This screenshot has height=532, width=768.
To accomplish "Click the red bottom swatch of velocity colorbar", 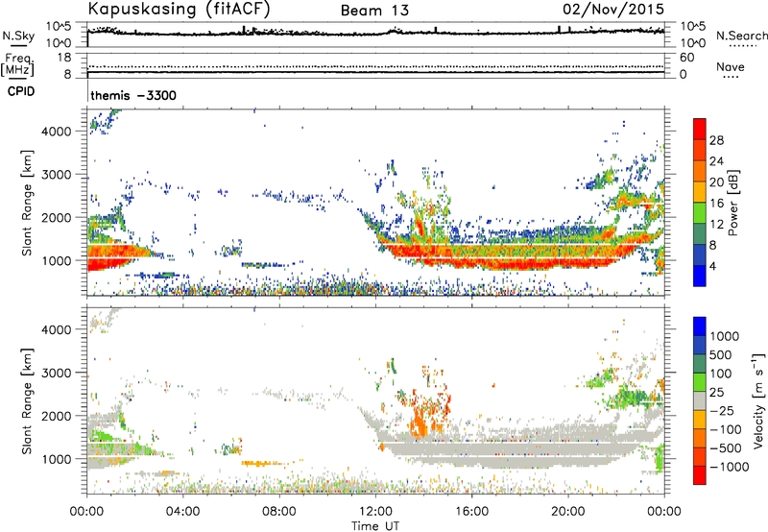I will click(700, 475).
